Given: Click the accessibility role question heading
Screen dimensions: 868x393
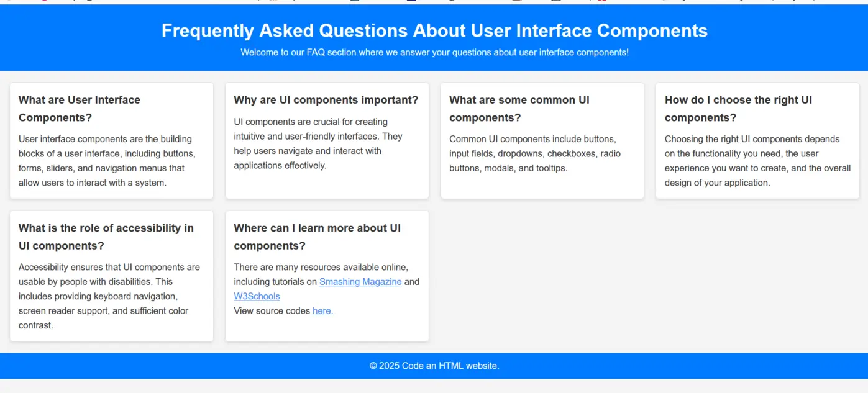Looking at the screenshot, I should pyautogui.click(x=106, y=237).
